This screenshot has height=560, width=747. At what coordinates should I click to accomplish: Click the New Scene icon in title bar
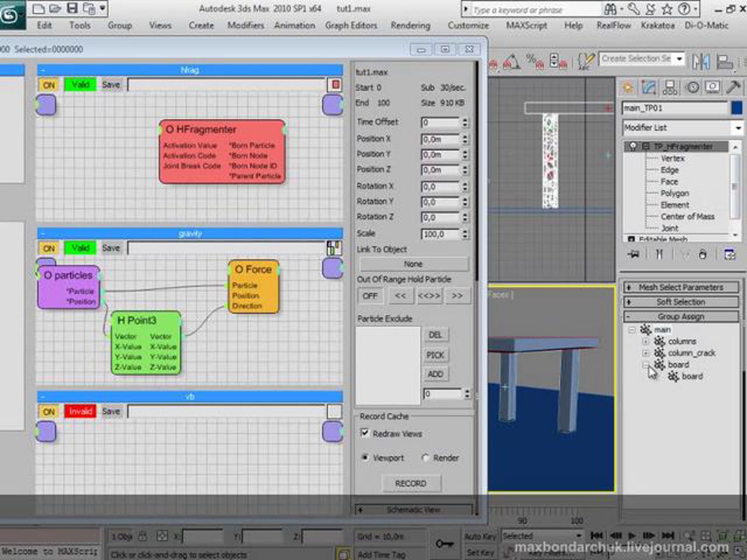pos(39,9)
